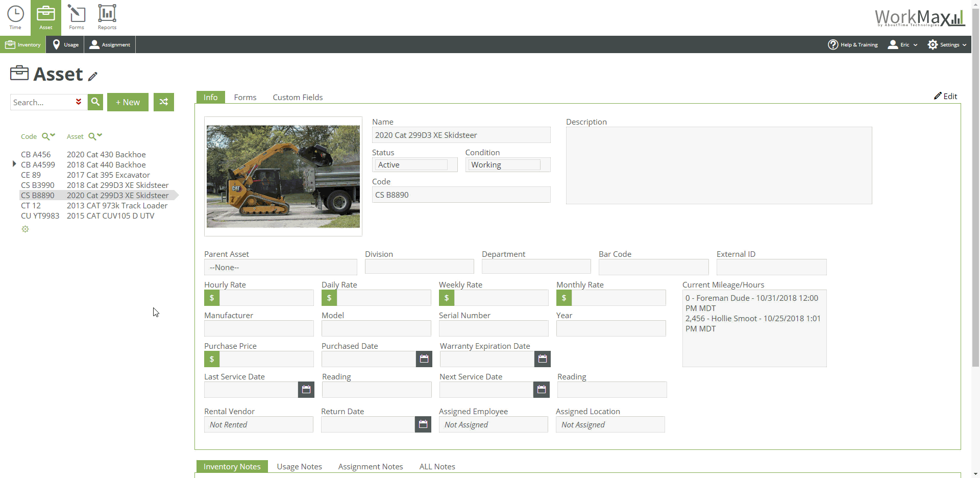Open Warranty Expiration Date calendar
The image size is (980, 478).
542,359
